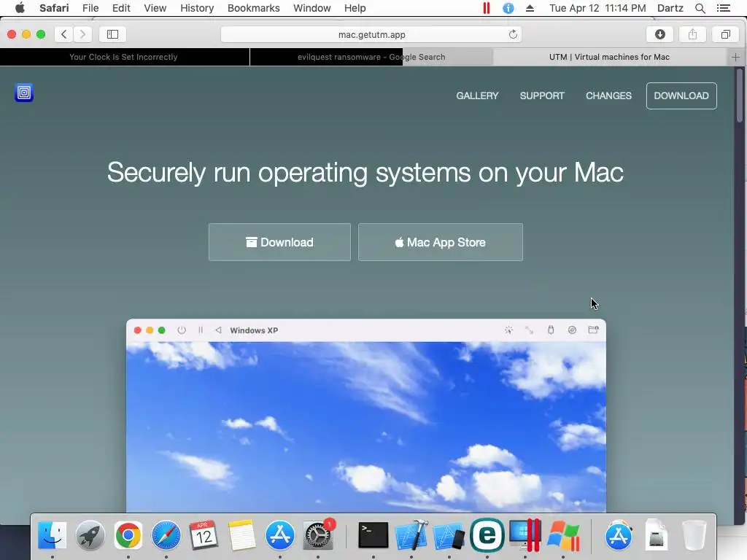This screenshot has height=560, width=747.
Task: Open the File menu
Action: click(x=90, y=8)
